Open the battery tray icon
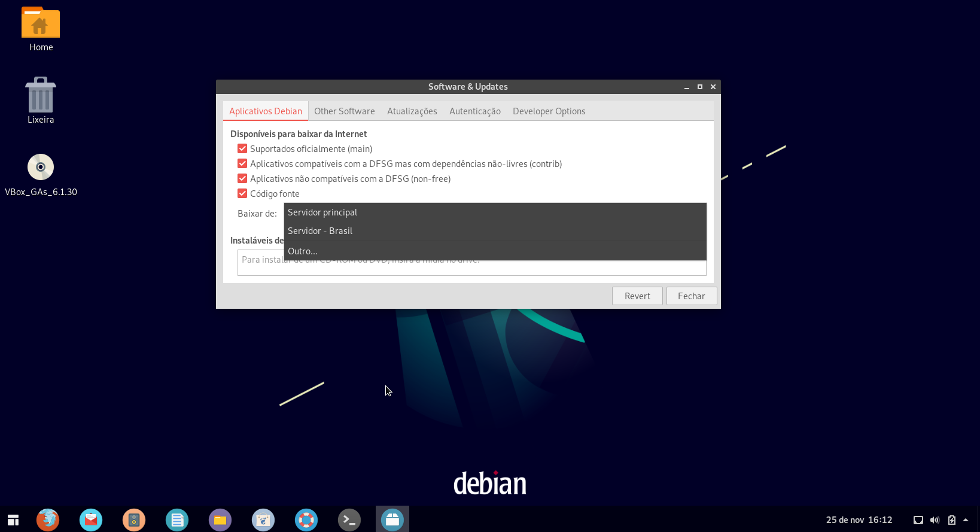 point(952,520)
